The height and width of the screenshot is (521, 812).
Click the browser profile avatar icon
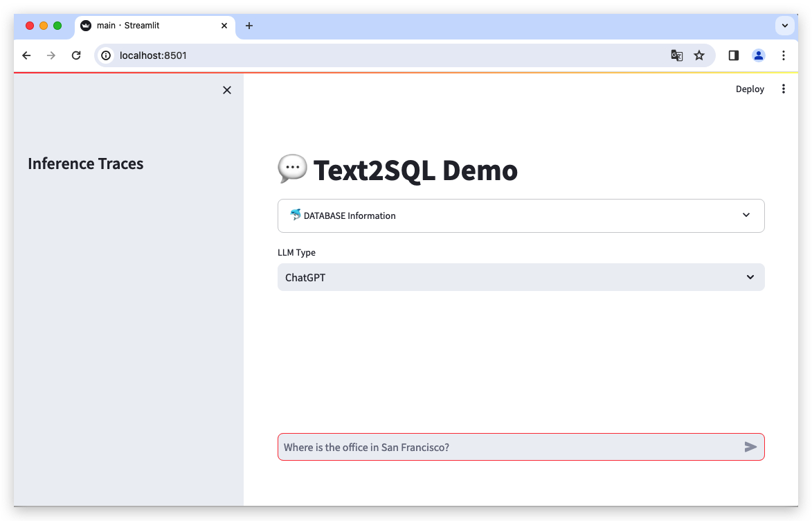click(759, 55)
